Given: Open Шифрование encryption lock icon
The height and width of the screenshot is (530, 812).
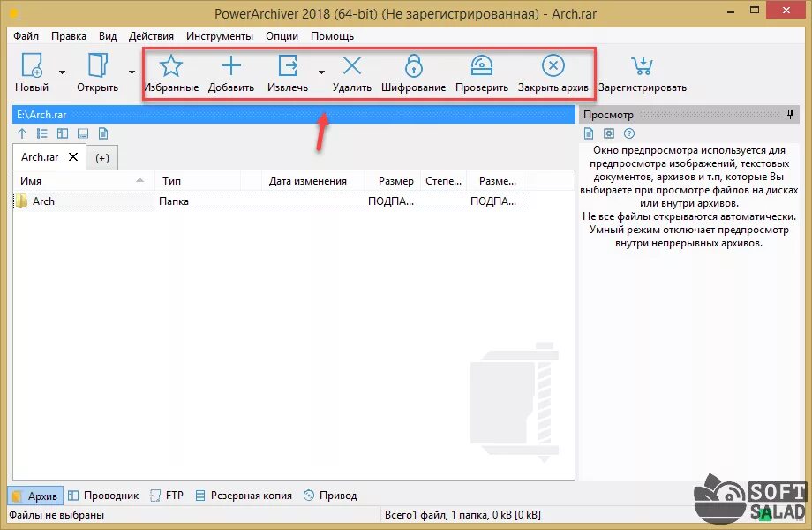Looking at the screenshot, I should point(413,65).
